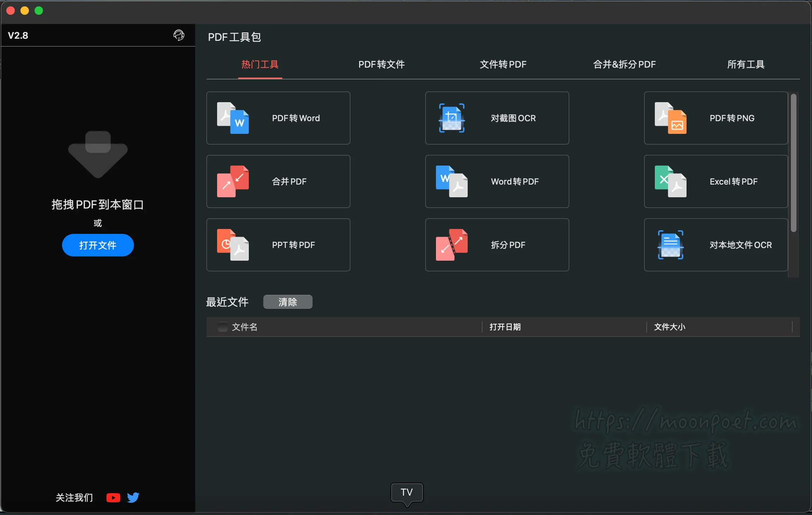Click the Word转PDF label text

[x=515, y=181]
